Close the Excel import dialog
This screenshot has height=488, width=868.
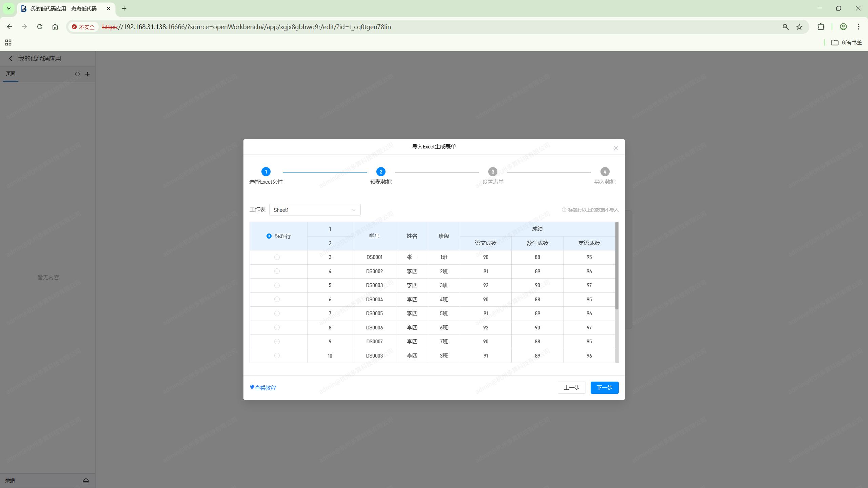[615, 148]
